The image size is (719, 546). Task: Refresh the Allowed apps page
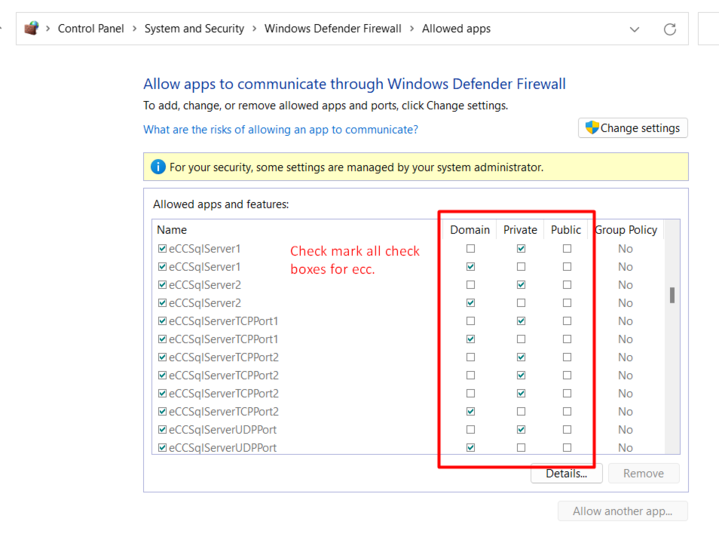(670, 29)
